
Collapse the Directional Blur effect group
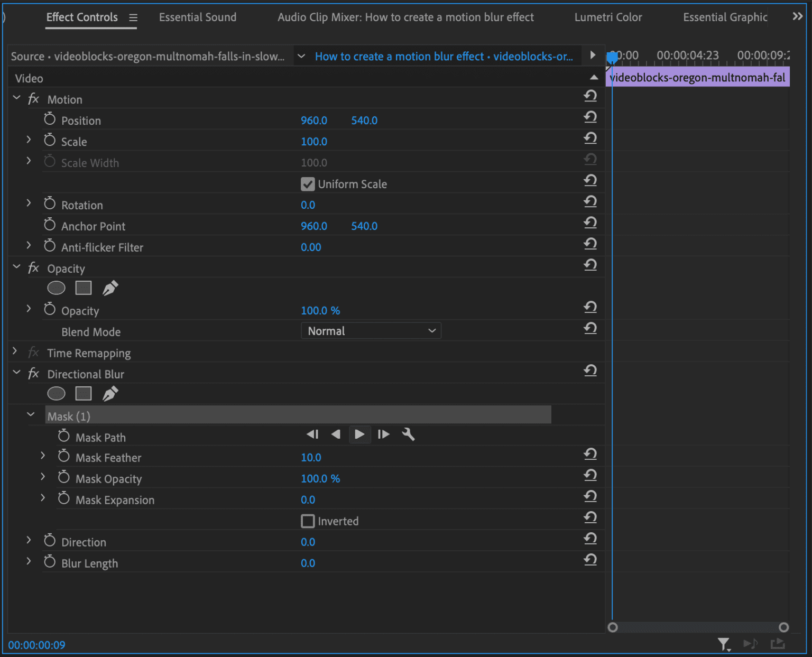(16, 373)
